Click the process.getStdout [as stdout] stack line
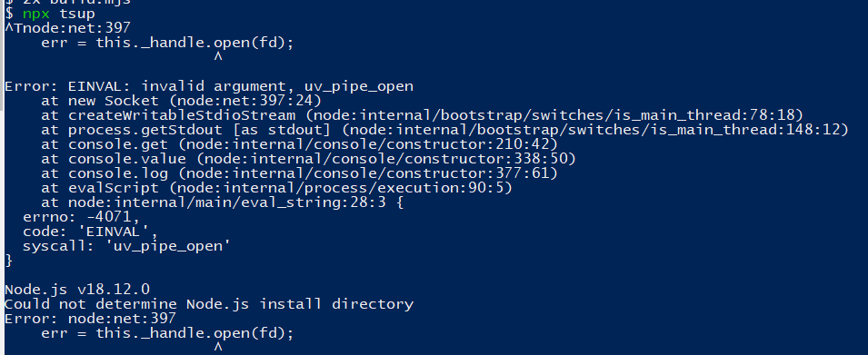868x355 pixels. pos(444,130)
